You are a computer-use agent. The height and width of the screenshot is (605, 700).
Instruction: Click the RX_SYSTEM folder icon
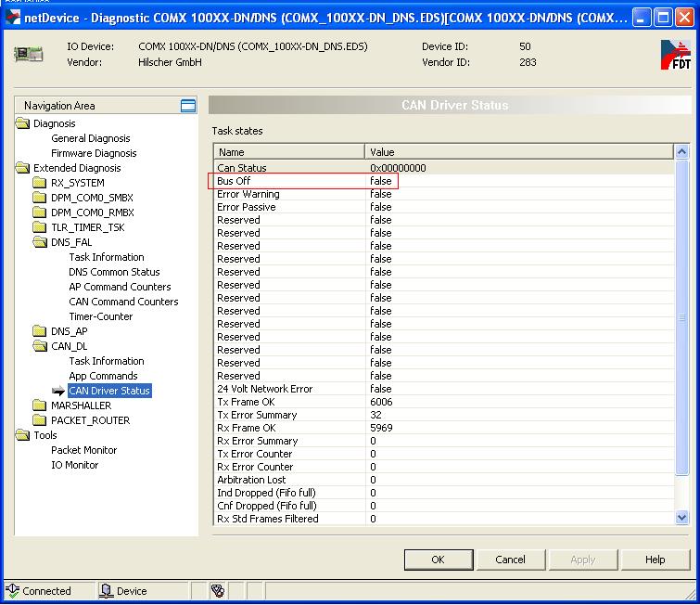[x=40, y=183]
